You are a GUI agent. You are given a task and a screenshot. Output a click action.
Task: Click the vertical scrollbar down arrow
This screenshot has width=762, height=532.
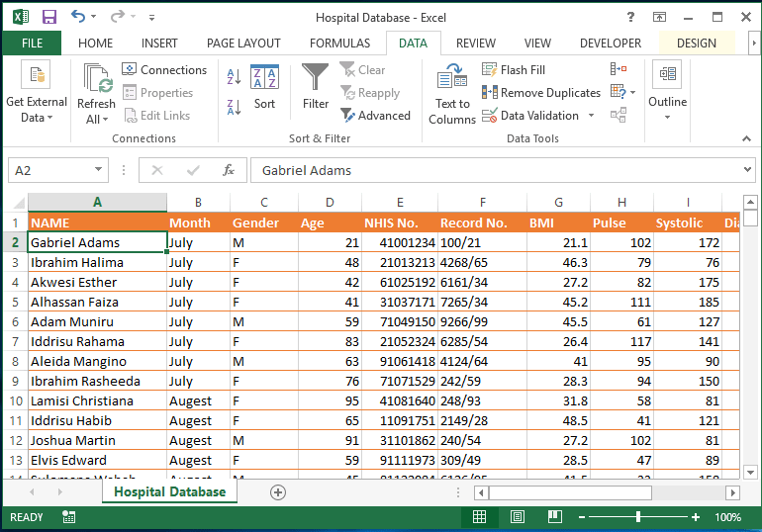click(x=750, y=472)
